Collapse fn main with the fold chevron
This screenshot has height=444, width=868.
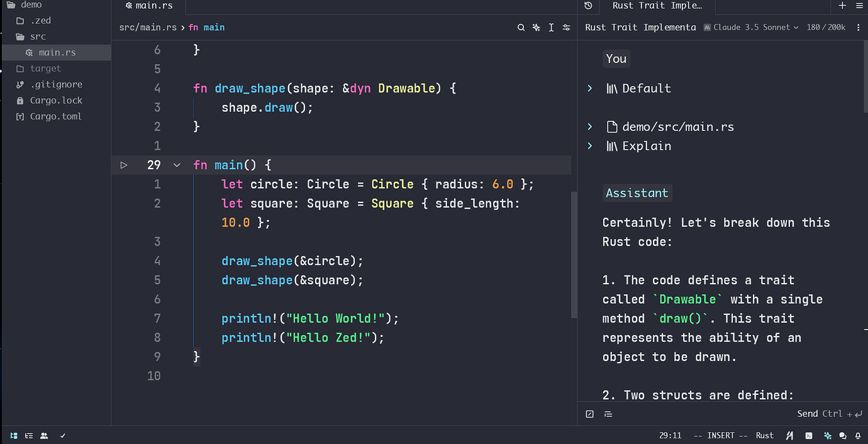pos(177,165)
